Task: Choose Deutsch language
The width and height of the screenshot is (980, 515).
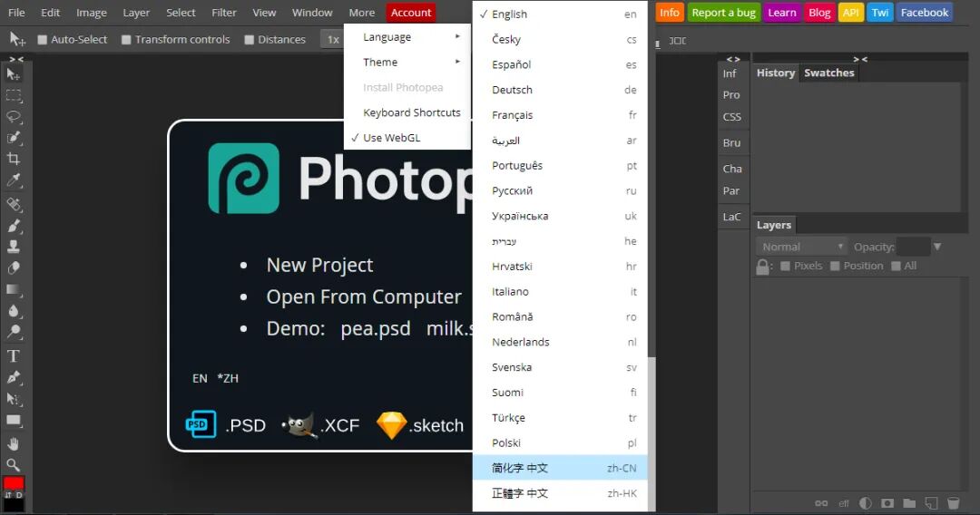Action: click(560, 90)
